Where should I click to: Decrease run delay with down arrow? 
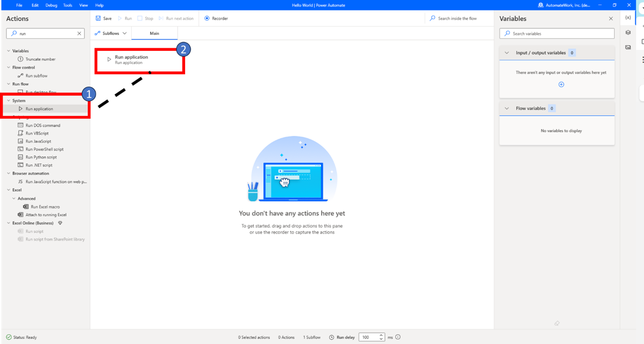pyautogui.click(x=381, y=339)
